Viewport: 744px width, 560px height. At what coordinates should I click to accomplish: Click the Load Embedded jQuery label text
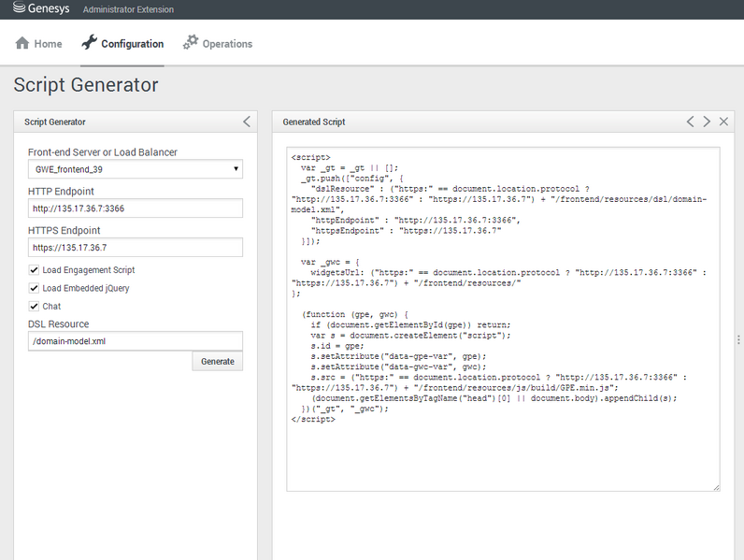86,288
